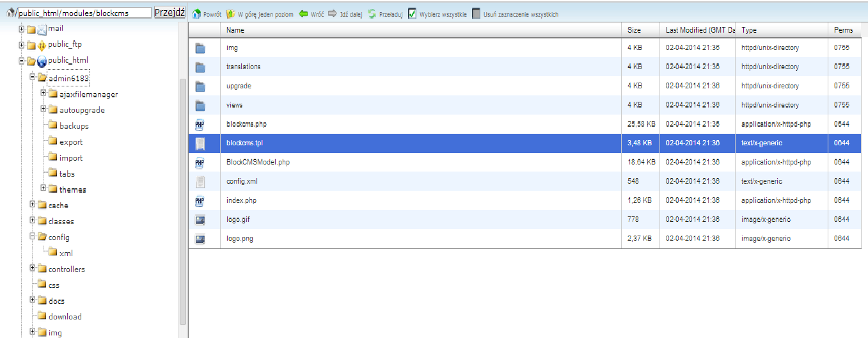Image resolution: width=868 pixels, height=338 pixels.
Task: Expand the classes tree node
Action: pos(33,220)
